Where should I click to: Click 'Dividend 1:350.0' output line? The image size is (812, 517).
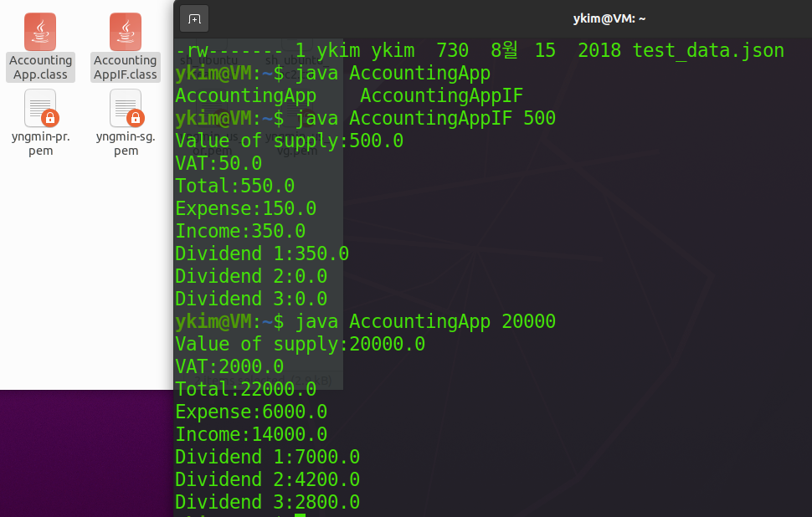(x=262, y=253)
